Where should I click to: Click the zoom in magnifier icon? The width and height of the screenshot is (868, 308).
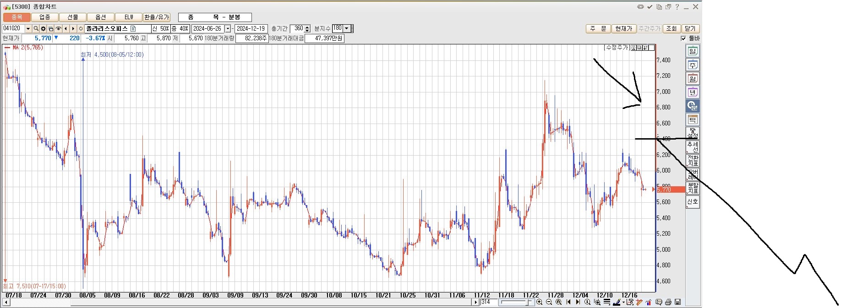click(x=540, y=302)
